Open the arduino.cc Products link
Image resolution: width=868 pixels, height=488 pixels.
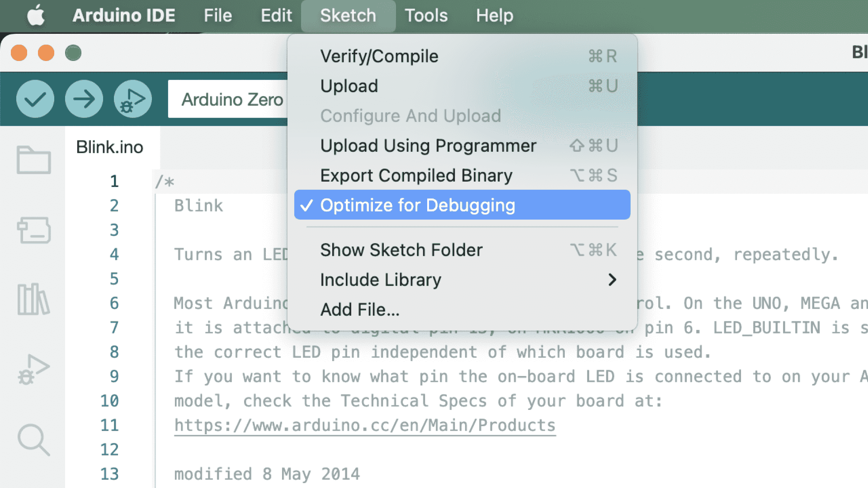click(x=365, y=426)
